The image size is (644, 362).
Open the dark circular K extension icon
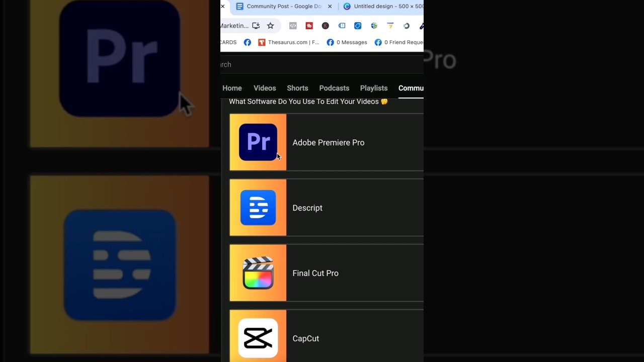(x=326, y=26)
